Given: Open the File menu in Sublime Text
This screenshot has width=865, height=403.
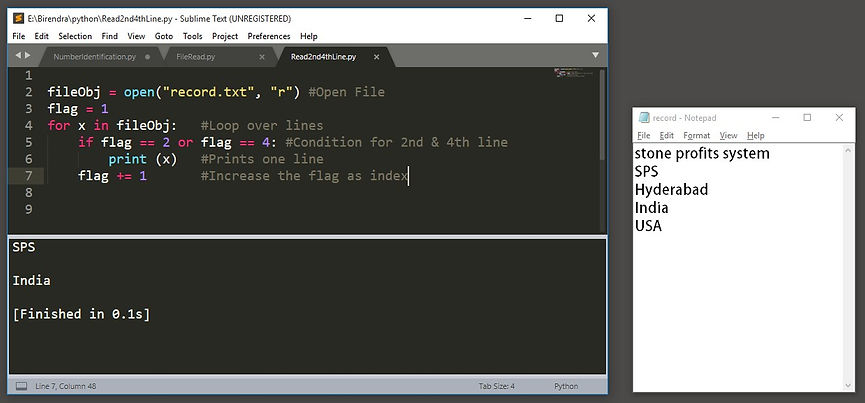Looking at the screenshot, I should pos(18,36).
